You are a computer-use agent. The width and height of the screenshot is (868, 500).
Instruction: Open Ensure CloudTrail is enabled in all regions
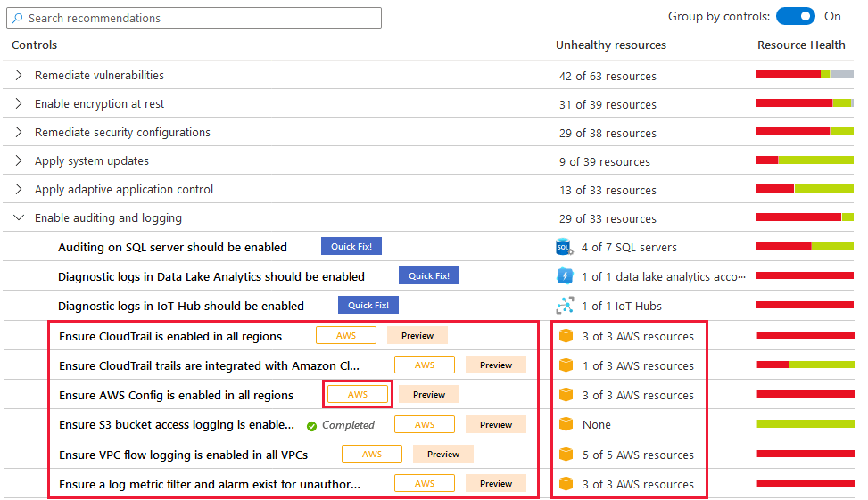pos(170,336)
